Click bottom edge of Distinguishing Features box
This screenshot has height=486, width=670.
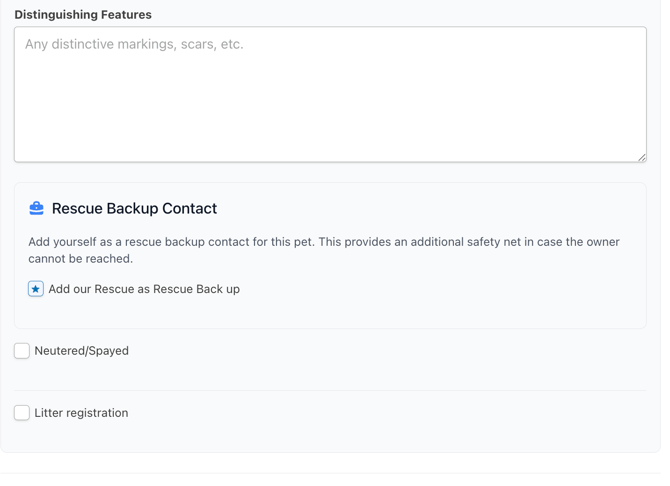[330, 161]
